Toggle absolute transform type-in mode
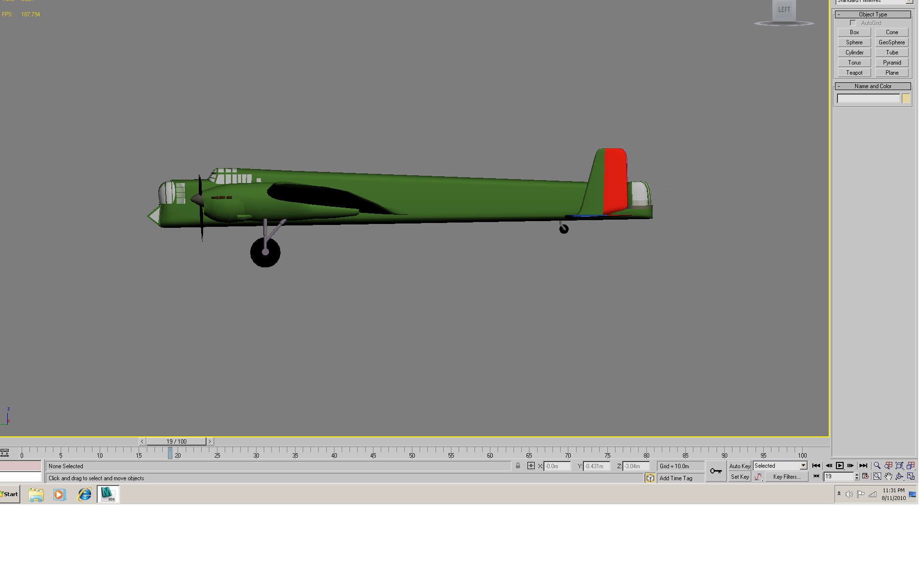This screenshot has width=924, height=578. 531,466
